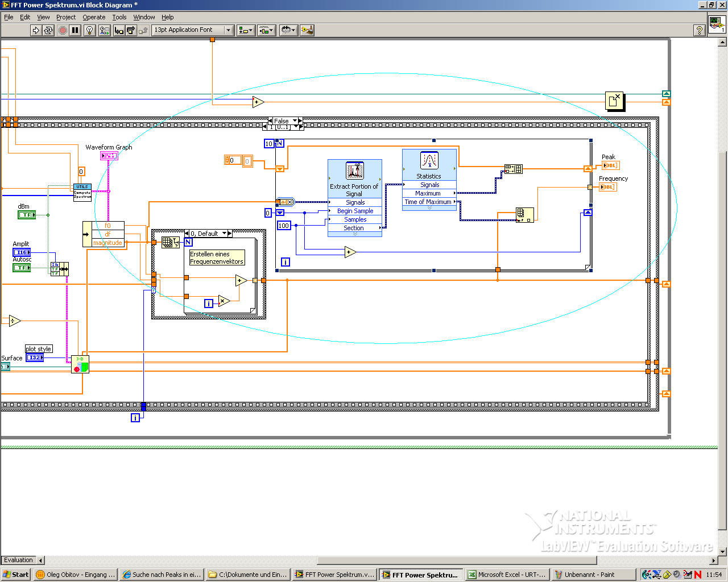Screen dimensions: 728x582
Task: Expand the Statistics VI bottom chevron
Action: 429,208
